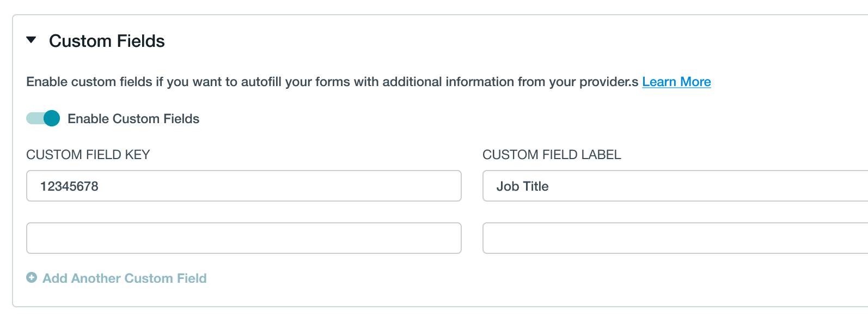Click the custom fields description text

(x=332, y=82)
